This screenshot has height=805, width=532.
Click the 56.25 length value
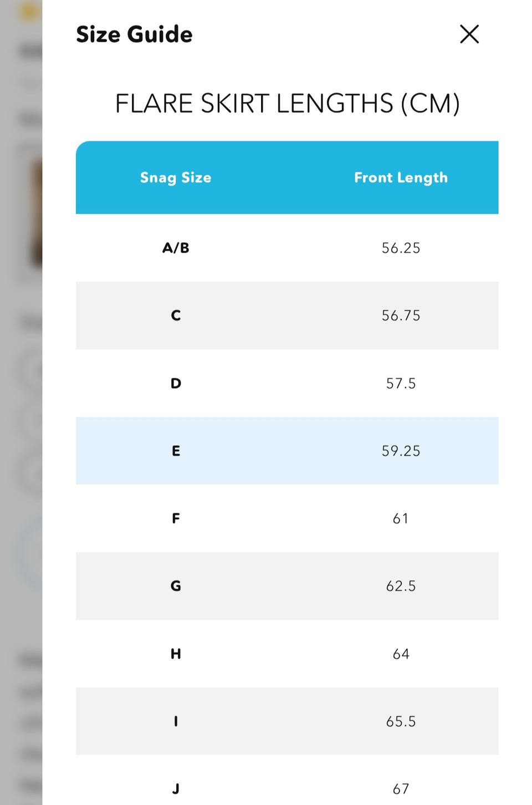[401, 248]
